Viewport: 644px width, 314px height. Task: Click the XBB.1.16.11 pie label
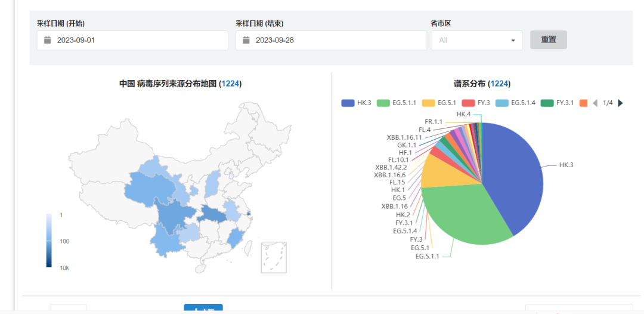[404, 137]
